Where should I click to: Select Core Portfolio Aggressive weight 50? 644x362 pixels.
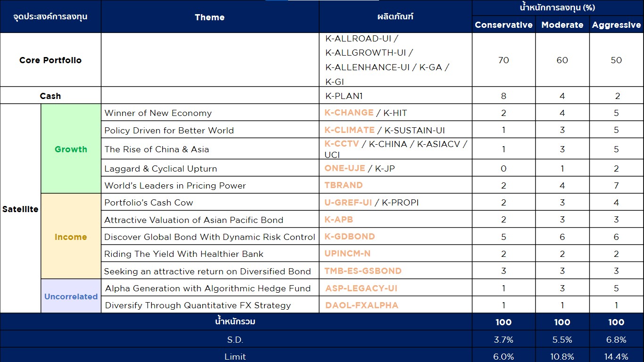click(x=617, y=60)
